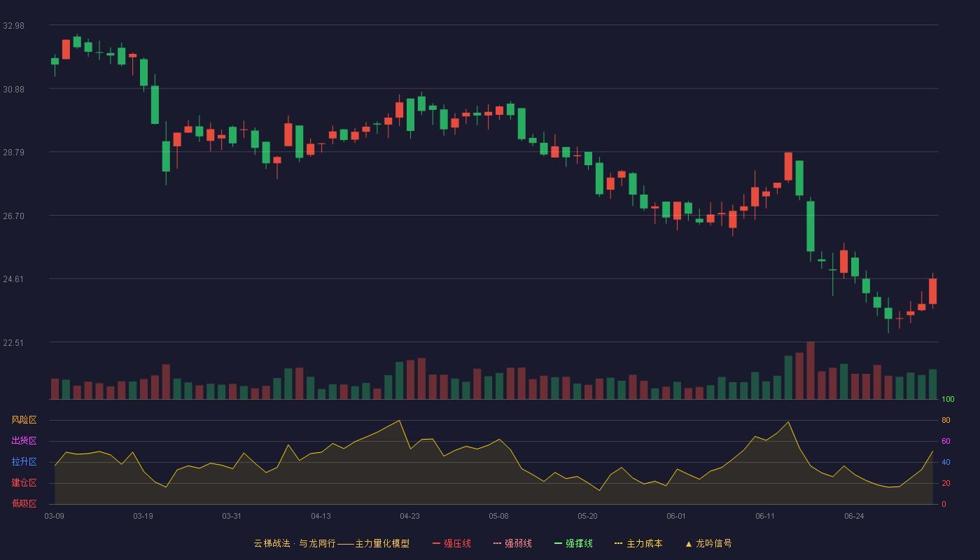Viewport: 980px width, 560px height.
Task: Click the 出货区 zone label
Action: (x=24, y=441)
